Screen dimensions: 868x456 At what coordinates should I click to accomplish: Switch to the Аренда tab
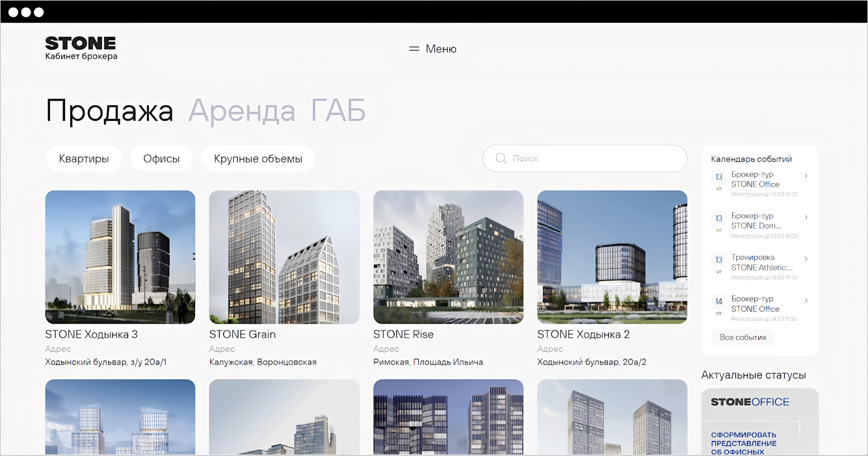(242, 111)
